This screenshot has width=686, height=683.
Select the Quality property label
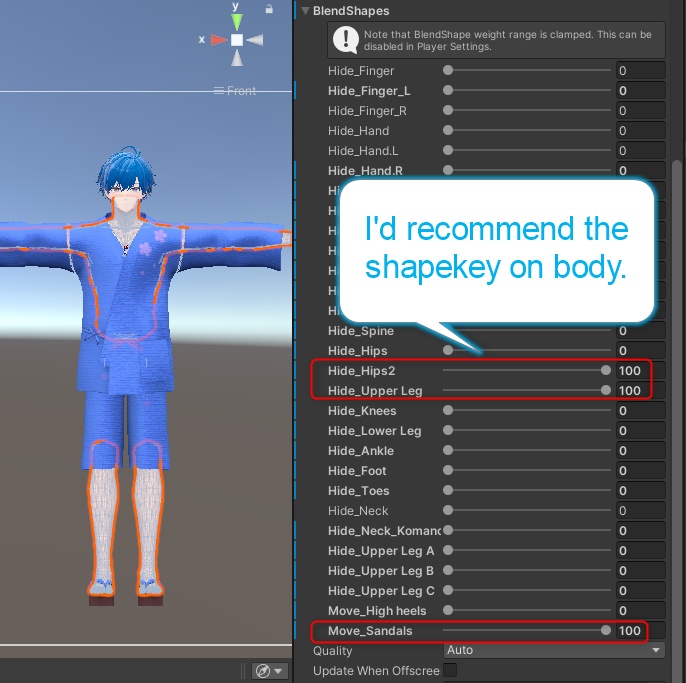pos(332,651)
